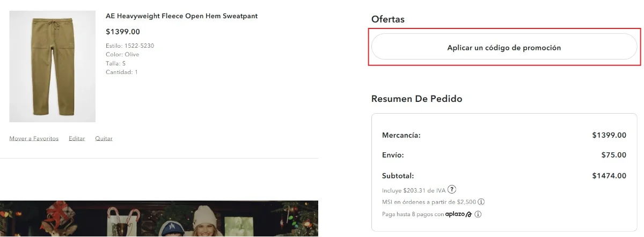
Task: Select the Color: Olive text
Action: [x=122, y=55]
